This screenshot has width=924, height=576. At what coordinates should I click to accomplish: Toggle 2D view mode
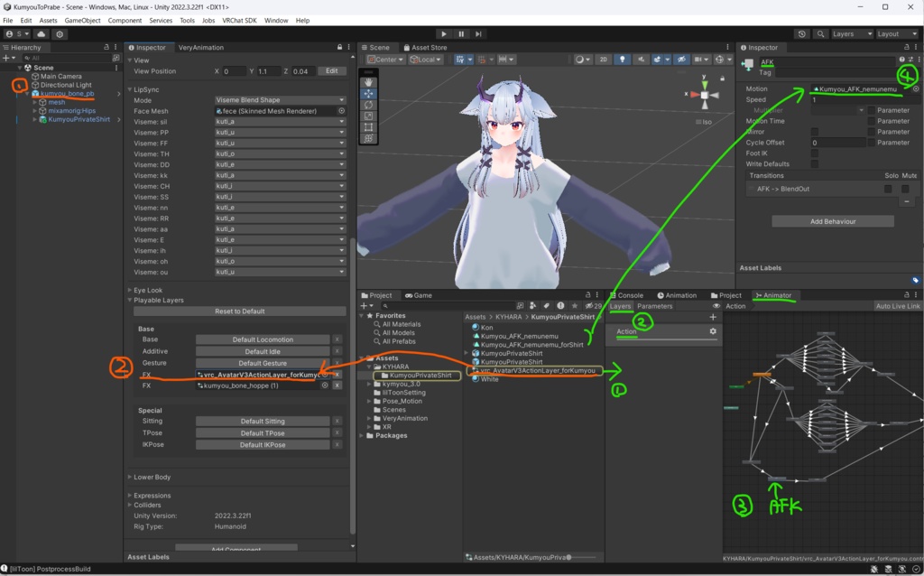603,60
